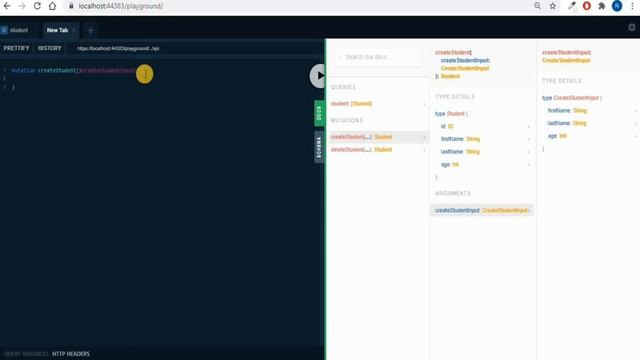Open QUERY VARIABLES pane
The image size is (640, 360).
(26, 354)
